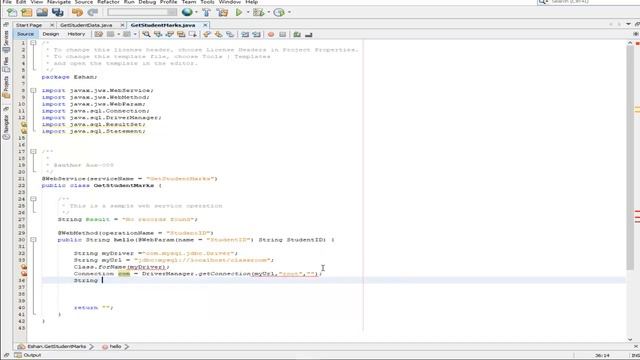This screenshot has height=360, width=640.
Task: Open the Refactor menu
Action: (x=108, y=2)
